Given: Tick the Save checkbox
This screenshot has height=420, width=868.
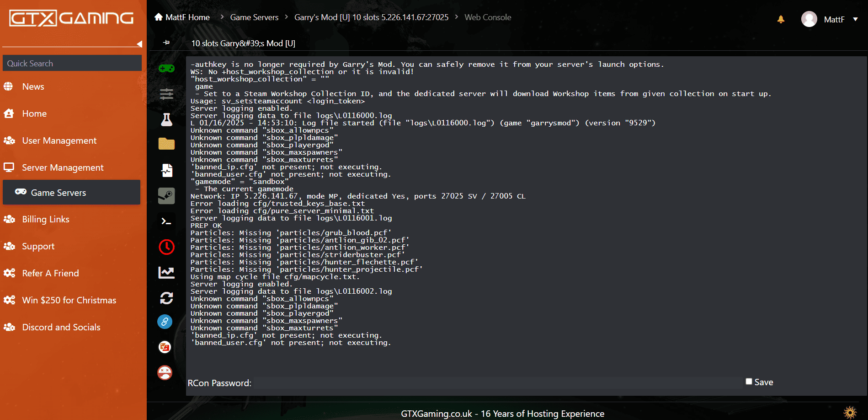Looking at the screenshot, I should point(749,382).
